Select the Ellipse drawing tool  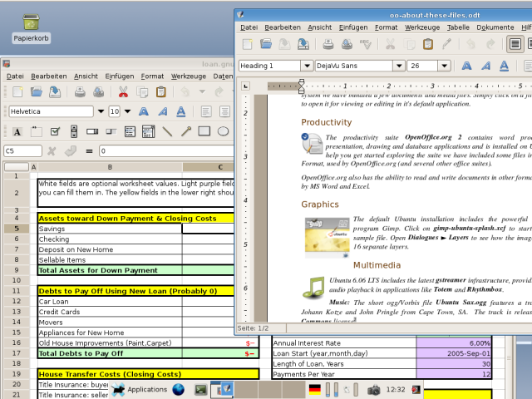223,131
